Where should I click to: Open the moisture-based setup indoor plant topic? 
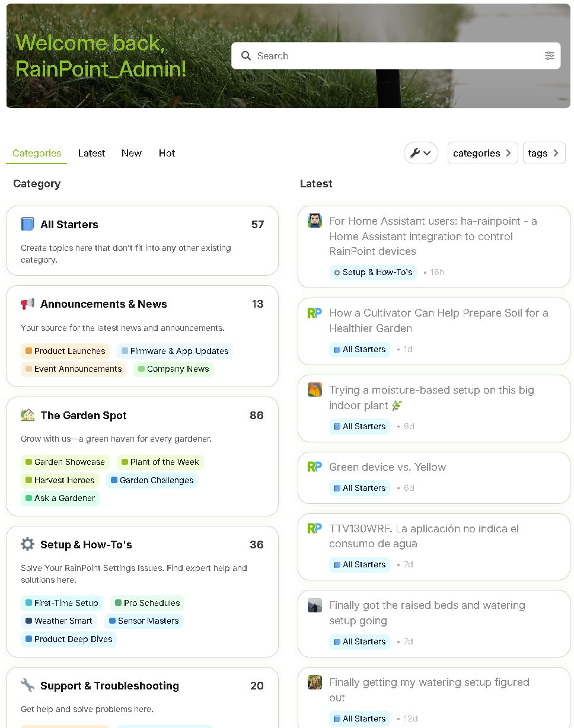[x=431, y=397]
